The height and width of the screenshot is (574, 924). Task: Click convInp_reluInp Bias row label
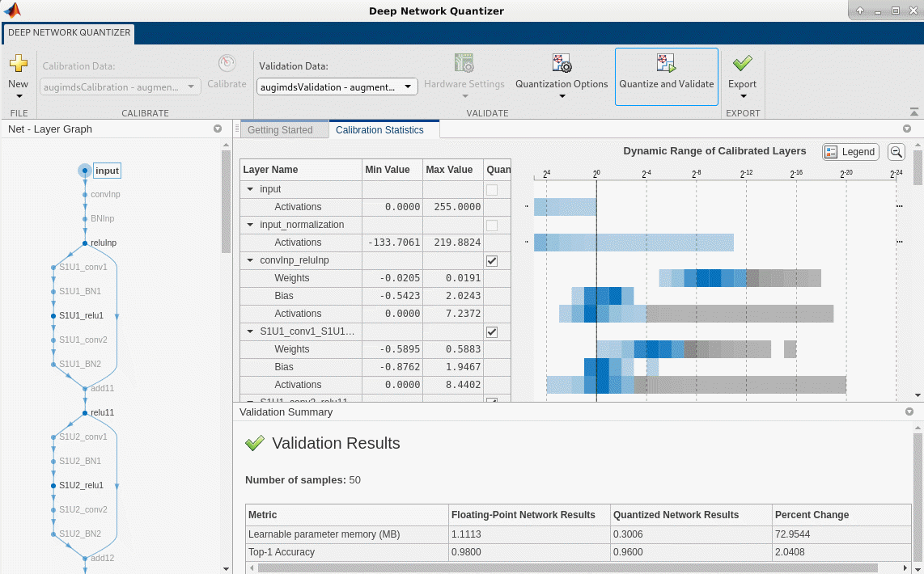click(284, 296)
